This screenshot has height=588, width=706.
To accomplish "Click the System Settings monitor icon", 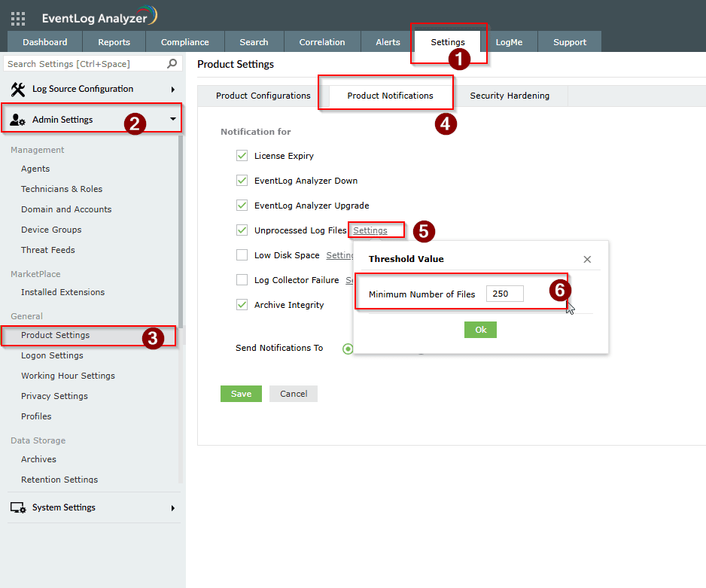I will 18,507.
